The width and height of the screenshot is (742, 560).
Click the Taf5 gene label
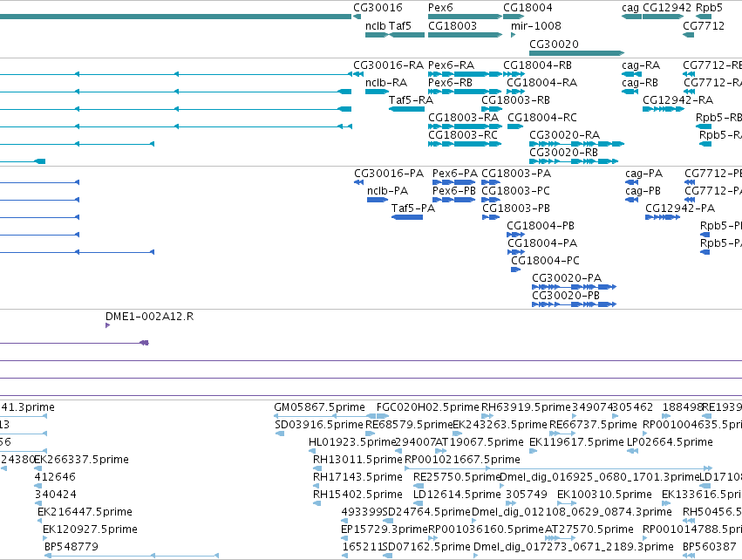pos(400,25)
